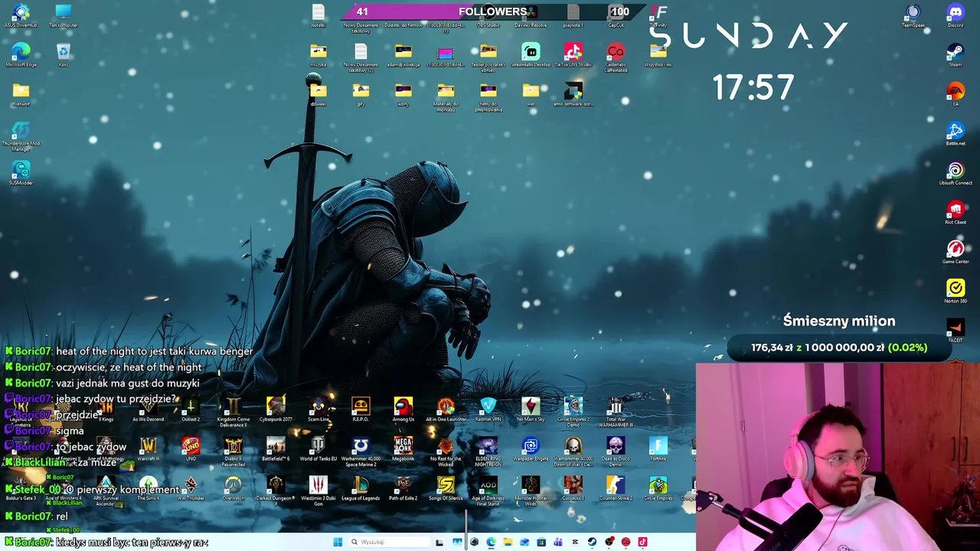Open the Materiały do montażu folder
980x551 pixels.
pyautogui.click(x=446, y=96)
